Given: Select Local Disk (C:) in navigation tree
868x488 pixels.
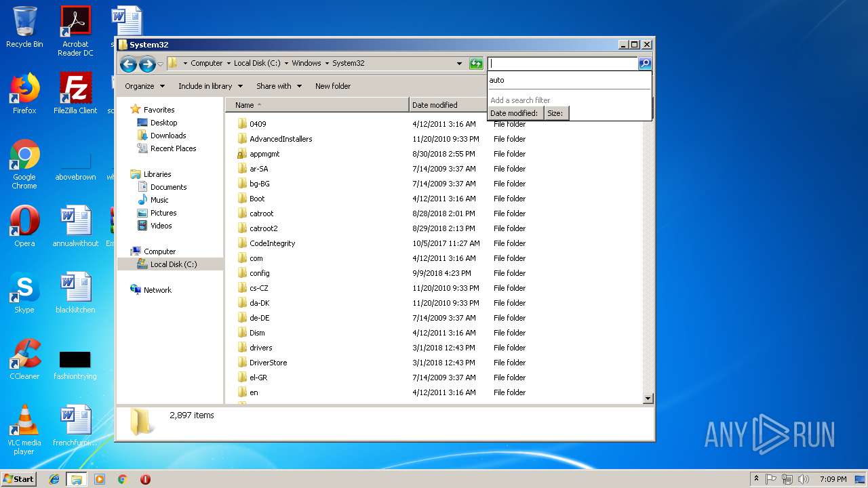Looking at the screenshot, I should coord(170,264).
